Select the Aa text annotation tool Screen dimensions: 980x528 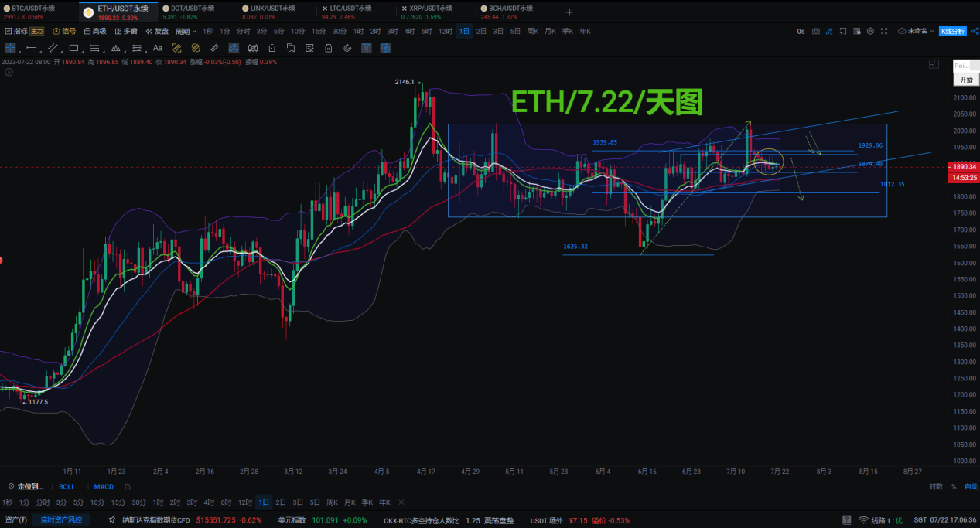(x=158, y=48)
